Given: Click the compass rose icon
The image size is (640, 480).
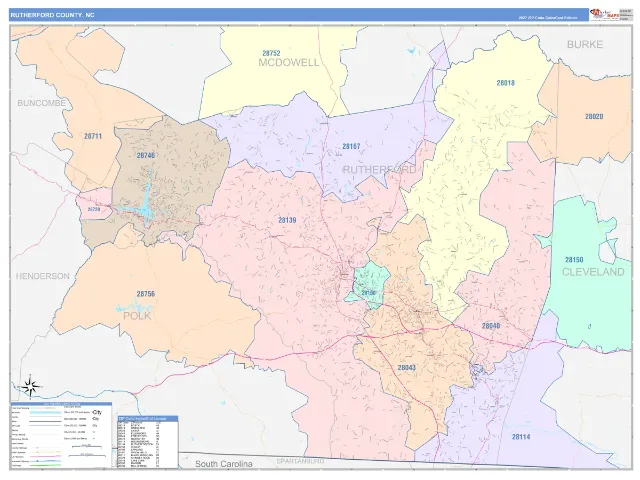Looking at the screenshot, I should [x=31, y=385].
